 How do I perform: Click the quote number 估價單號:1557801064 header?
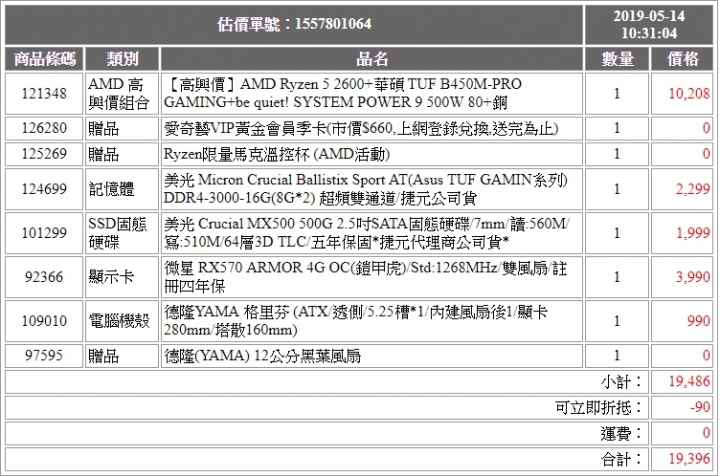[x=294, y=24]
